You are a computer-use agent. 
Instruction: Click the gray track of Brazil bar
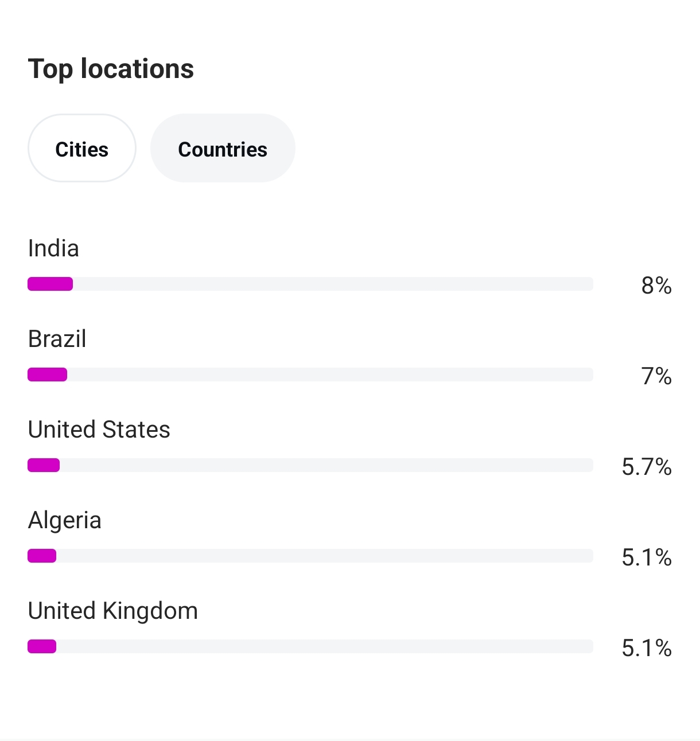pos(330,375)
